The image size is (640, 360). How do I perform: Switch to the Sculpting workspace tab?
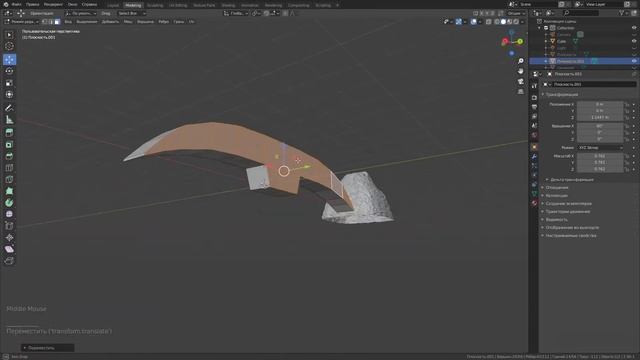pyautogui.click(x=155, y=5)
